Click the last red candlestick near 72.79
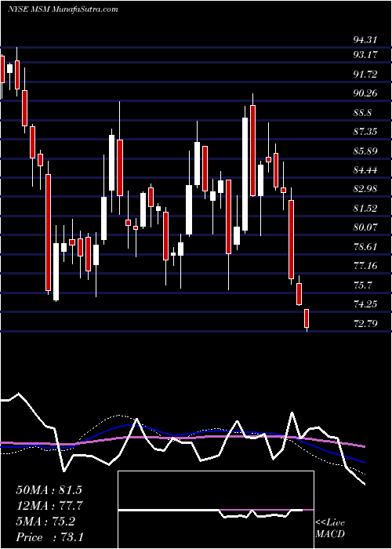Image resolution: width=392 pixels, height=549 pixels. [307, 318]
